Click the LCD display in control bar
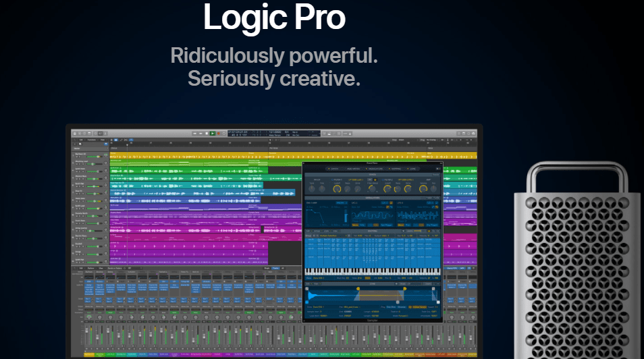Image resolution: width=644 pixels, height=359 pixels. (274, 134)
